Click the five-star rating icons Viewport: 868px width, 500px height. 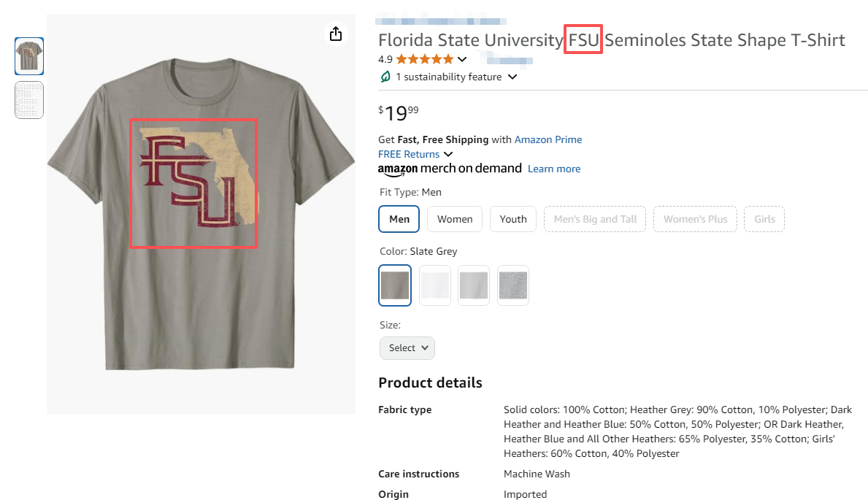[424, 59]
